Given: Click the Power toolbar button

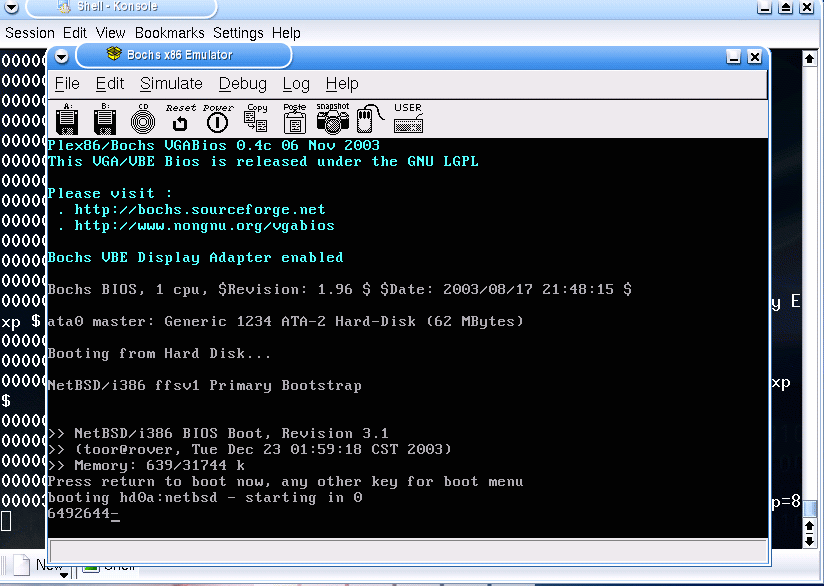Looking at the screenshot, I should [x=218, y=119].
